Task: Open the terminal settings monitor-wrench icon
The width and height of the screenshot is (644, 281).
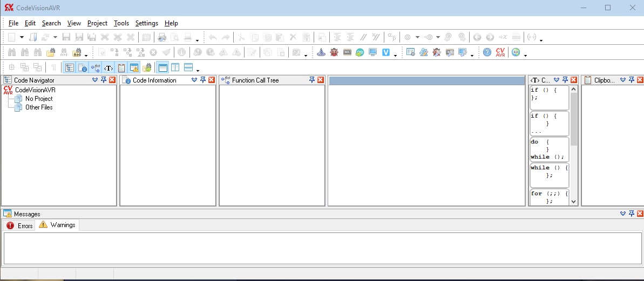Action: tap(463, 52)
